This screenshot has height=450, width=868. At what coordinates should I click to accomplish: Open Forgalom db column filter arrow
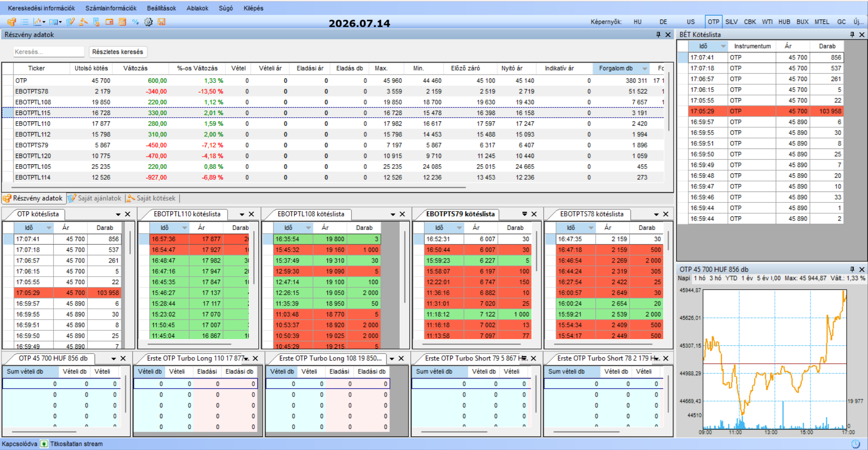(x=645, y=68)
